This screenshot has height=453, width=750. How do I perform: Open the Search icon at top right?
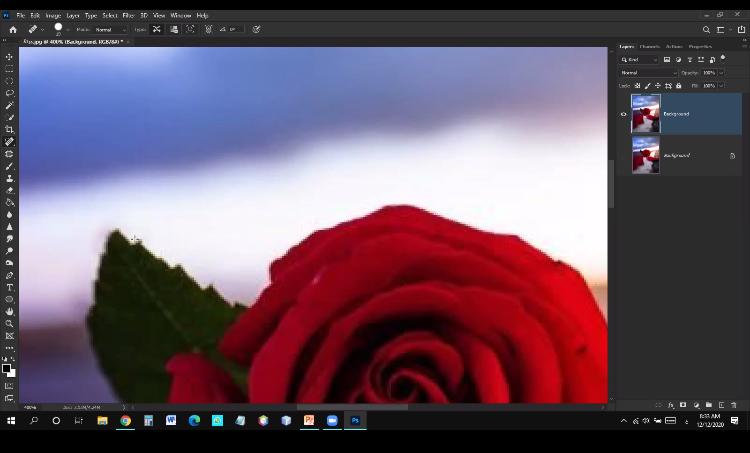[x=706, y=29]
